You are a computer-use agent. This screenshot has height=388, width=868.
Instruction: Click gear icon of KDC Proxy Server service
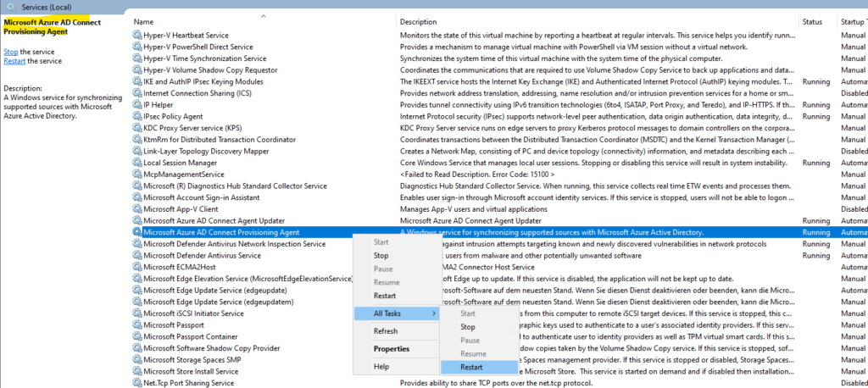[137, 128]
